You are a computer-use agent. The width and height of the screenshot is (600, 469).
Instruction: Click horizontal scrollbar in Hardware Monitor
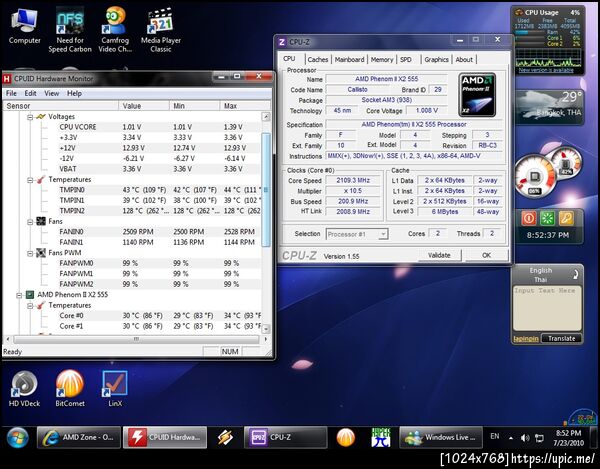pos(136,339)
